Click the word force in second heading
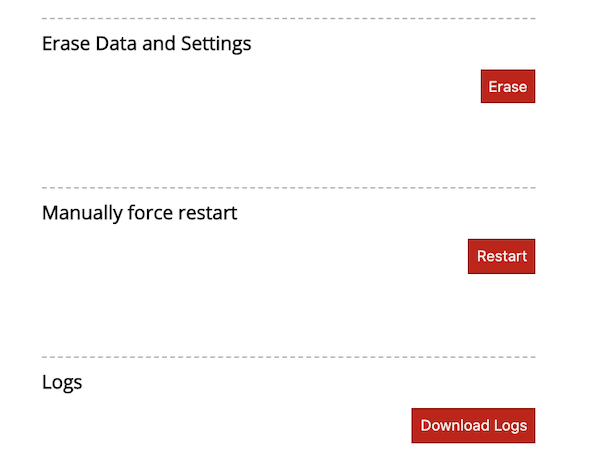600x466 pixels. (150, 213)
